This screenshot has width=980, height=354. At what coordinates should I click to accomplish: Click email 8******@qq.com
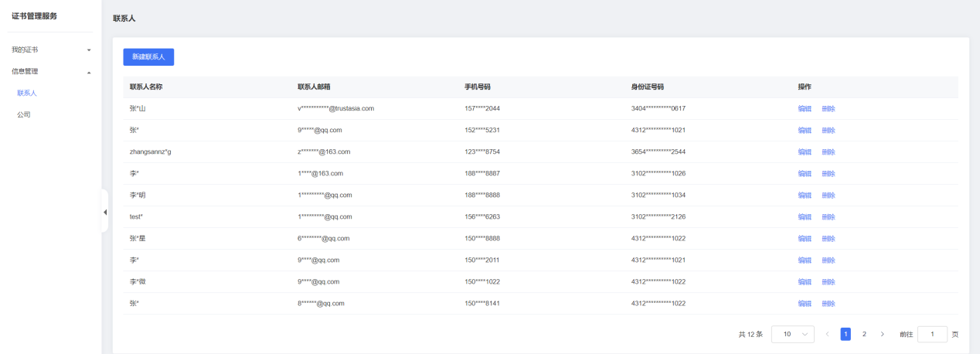tap(321, 303)
